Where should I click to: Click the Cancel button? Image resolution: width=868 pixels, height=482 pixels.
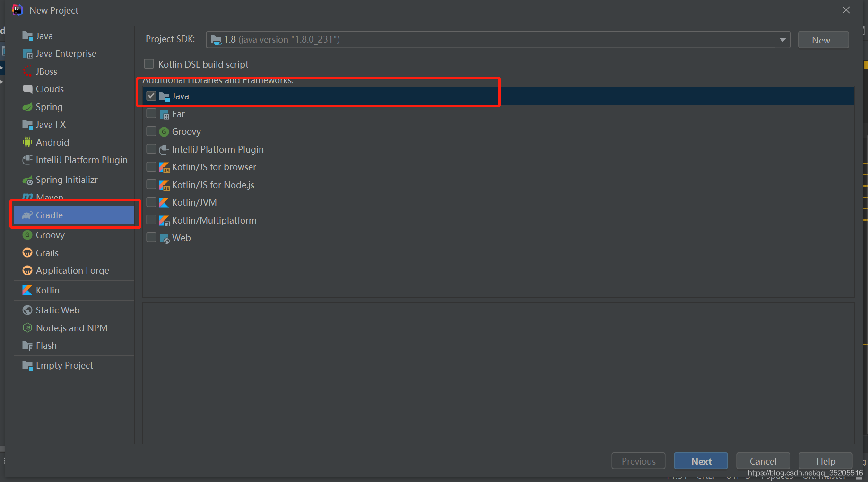(x=763, y=461)
